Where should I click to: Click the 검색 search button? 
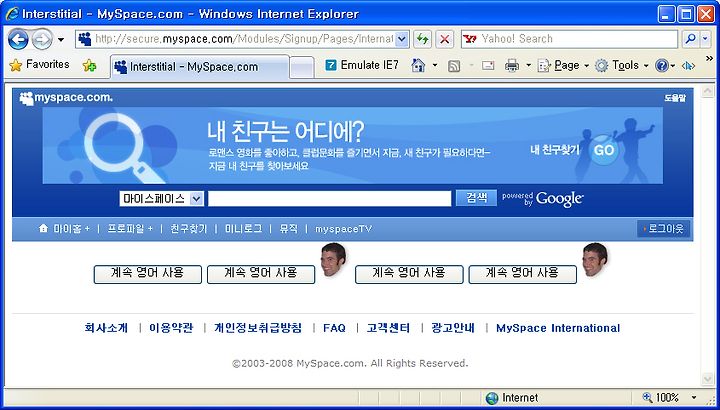(476, 198)
